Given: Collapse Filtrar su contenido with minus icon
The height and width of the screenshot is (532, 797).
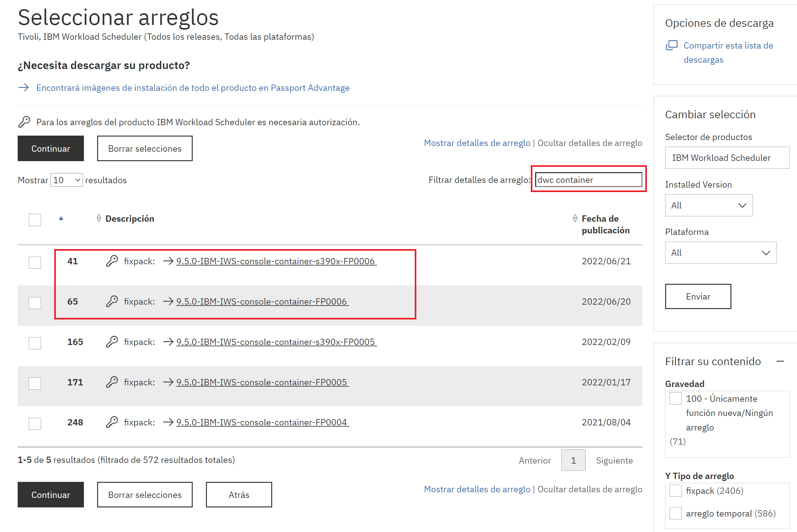Looking at the screenshot, I should click(x=780, y=361).
